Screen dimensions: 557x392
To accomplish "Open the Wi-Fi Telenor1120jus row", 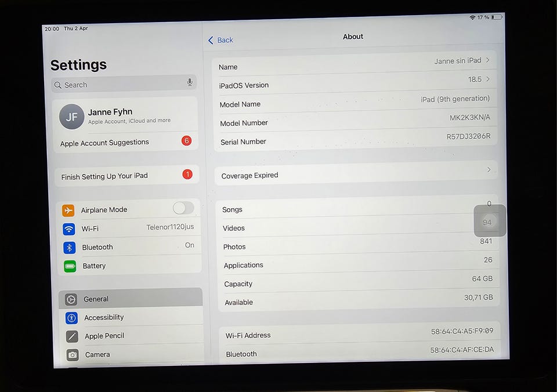I will click(x=128, y=227).
